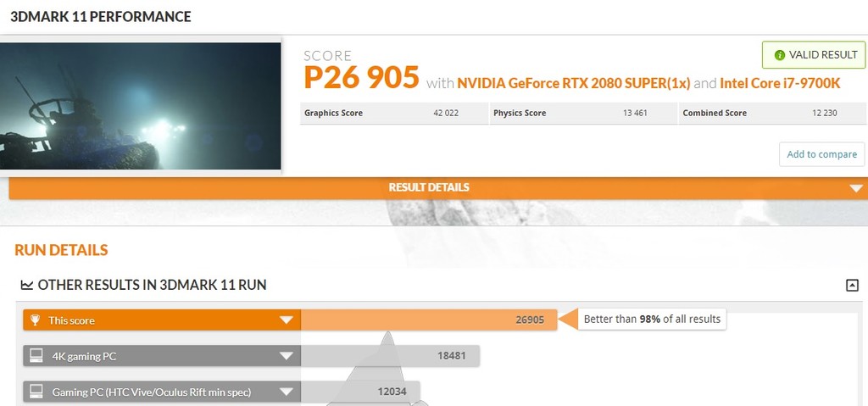Click the RUN DETAILS heading
Image resolution: width=868 pixels, height=406 pixels.
pos(61,250)
